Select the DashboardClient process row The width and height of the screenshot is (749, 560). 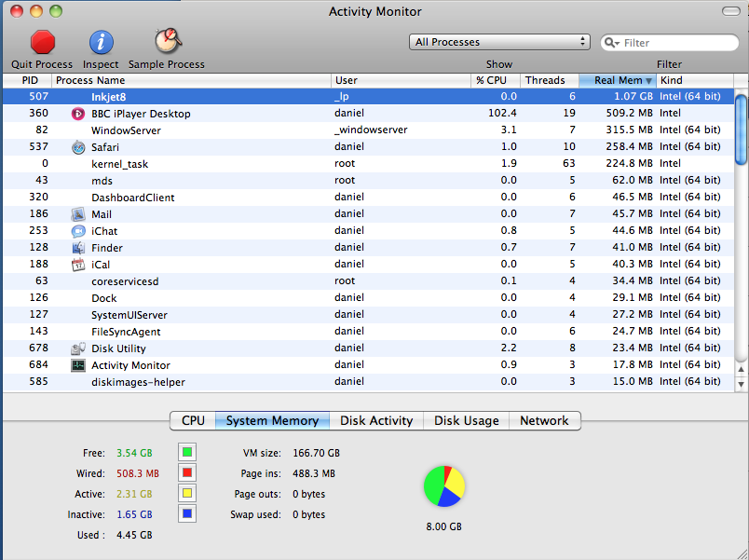[368, 197]
